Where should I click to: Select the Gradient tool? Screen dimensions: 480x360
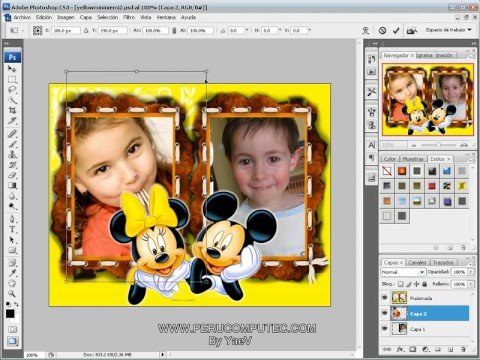[12, 185]
